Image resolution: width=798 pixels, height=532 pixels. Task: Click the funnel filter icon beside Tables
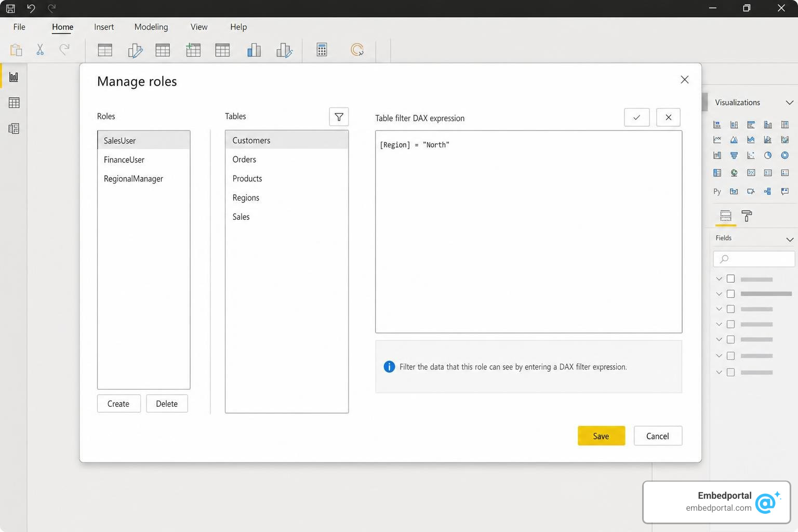click(x=339, y=117)
